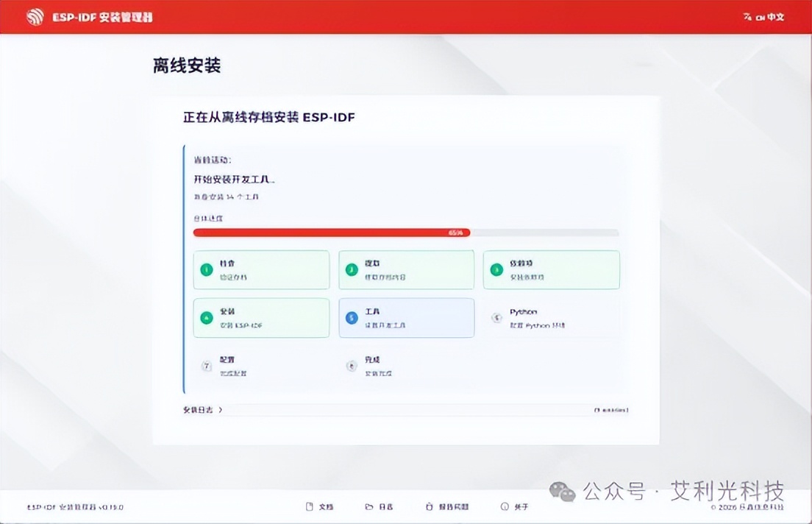Screen dimensions: 812x524
Task: Click the document icon in the footer
Action: 310,506
